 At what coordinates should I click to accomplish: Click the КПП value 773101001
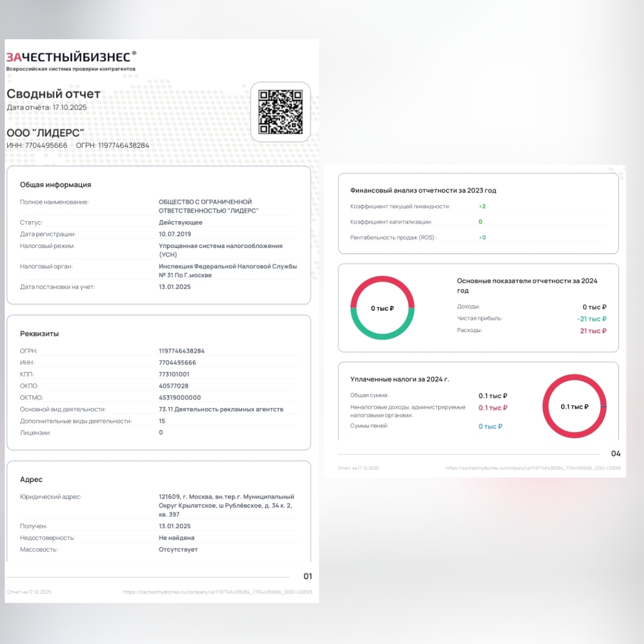[174, 374]
